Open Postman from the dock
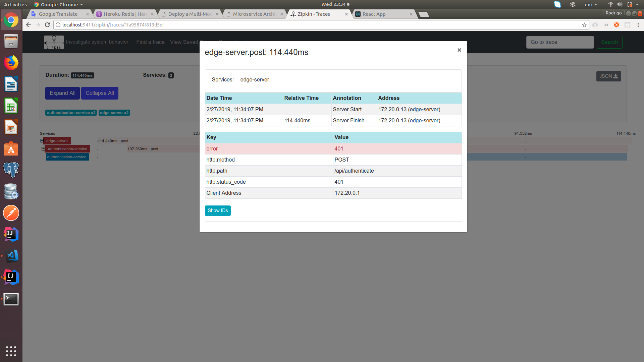The height and width of the screenshot is (362, 644). pos(11,213)
